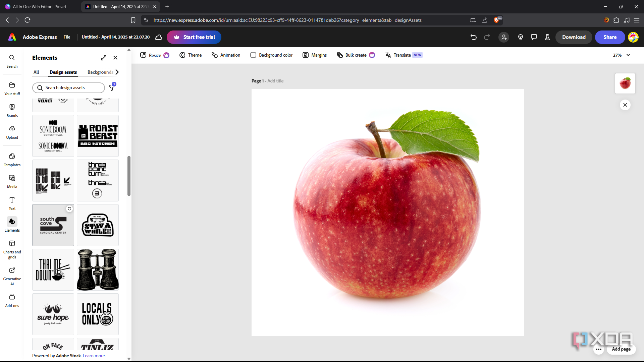This screenshot has height=362, width=644.
Task: Select the apple page thumbnail
Action: pyautogui.click(x=625, y=83)
